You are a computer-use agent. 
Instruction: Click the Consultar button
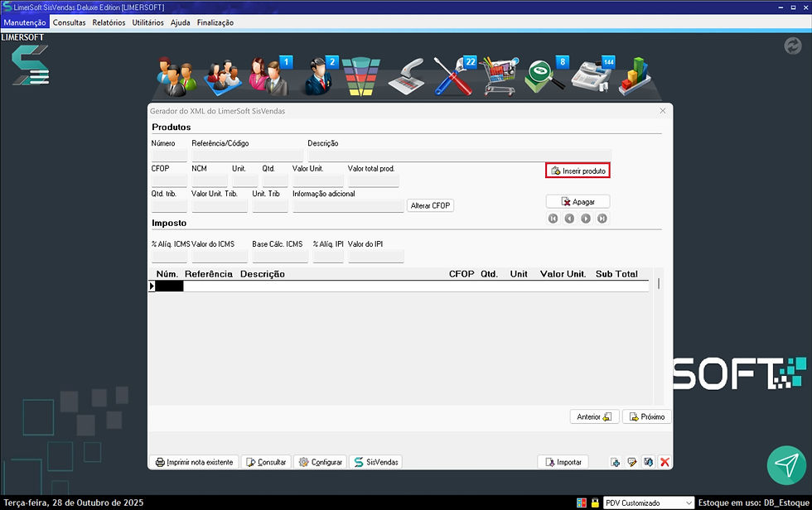coord(266,463)
